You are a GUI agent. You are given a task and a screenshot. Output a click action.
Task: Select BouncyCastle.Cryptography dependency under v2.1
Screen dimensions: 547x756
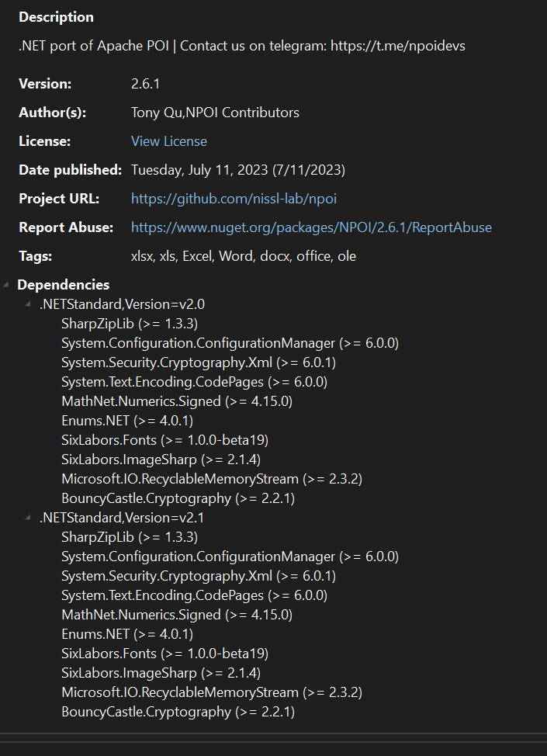pos(178,711)
